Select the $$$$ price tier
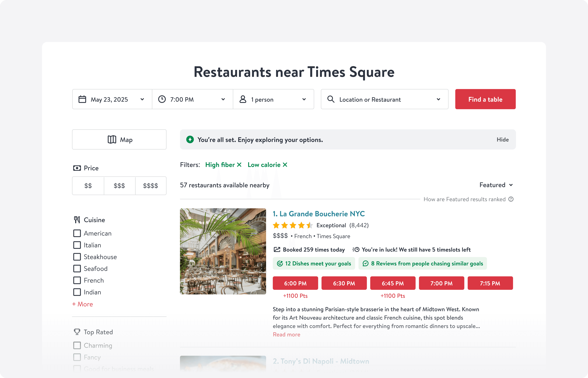 151,186
